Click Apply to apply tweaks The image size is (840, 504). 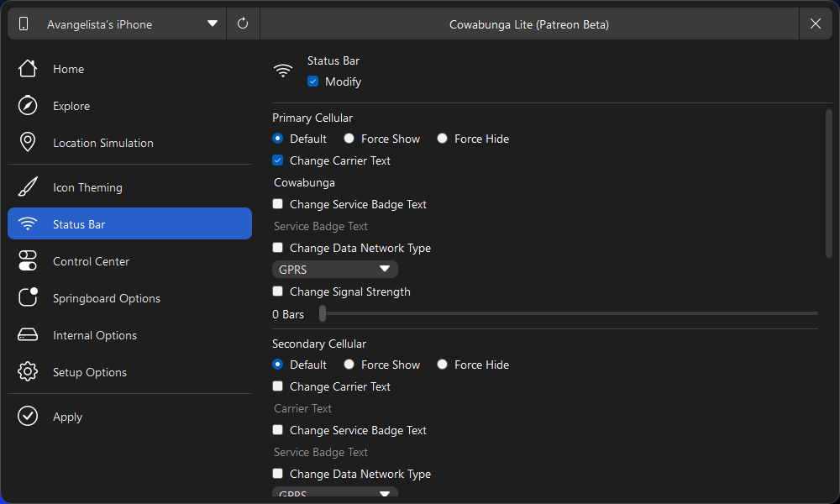(x=129, y=416)
